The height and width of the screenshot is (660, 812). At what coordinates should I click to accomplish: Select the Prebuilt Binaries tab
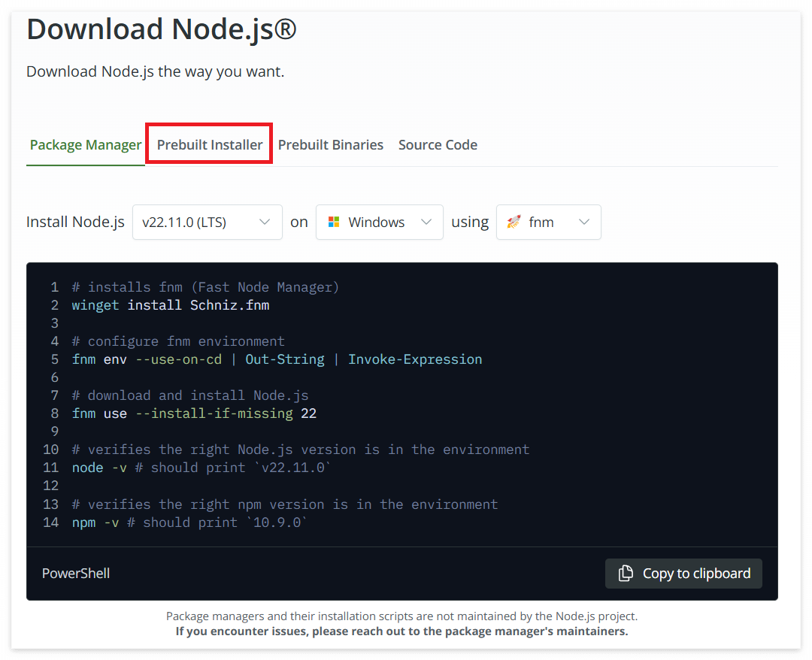pos(330,145)
